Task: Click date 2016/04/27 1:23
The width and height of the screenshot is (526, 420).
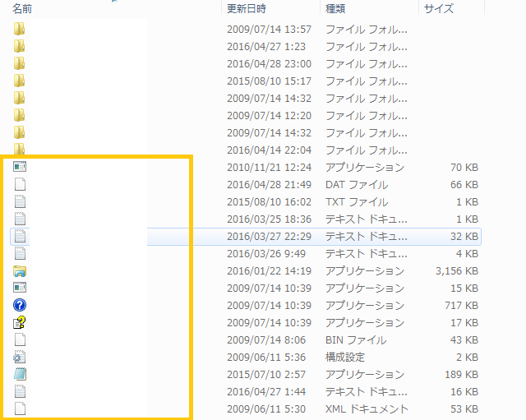Action: coord(266,47)
